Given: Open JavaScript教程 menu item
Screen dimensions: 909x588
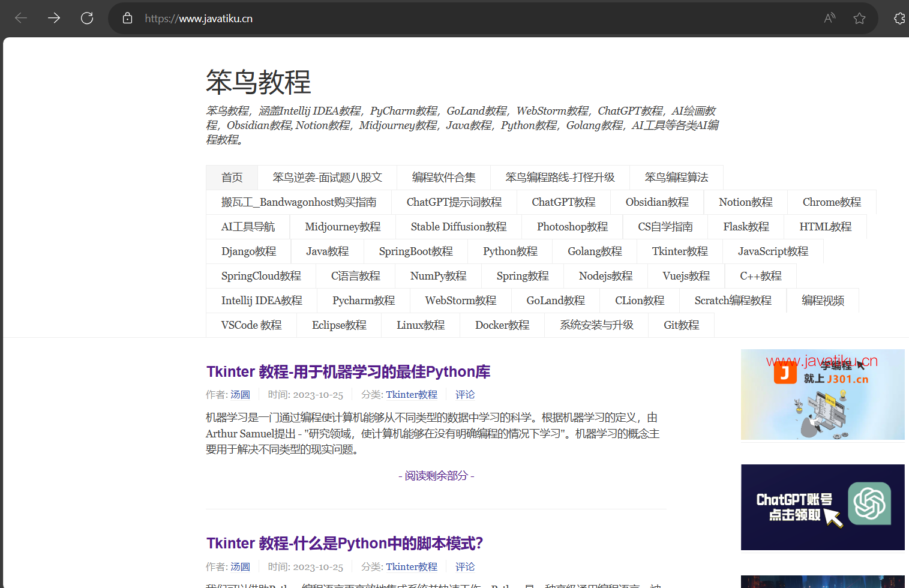Looking at the screenshot, I should (773, 251).
